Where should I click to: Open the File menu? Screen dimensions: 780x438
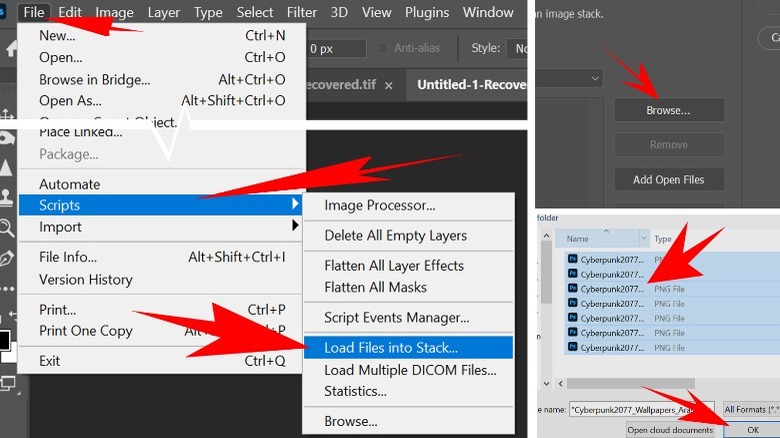(x=34, y=12)
